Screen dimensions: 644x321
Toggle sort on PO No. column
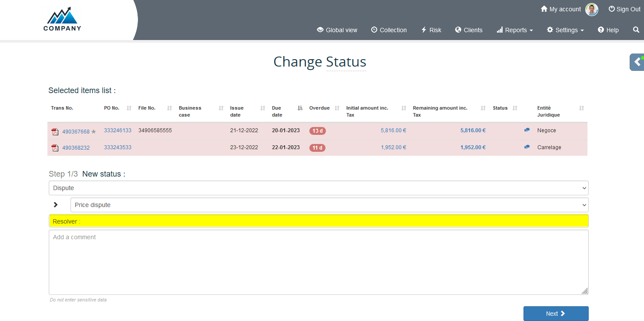[129, 108]
